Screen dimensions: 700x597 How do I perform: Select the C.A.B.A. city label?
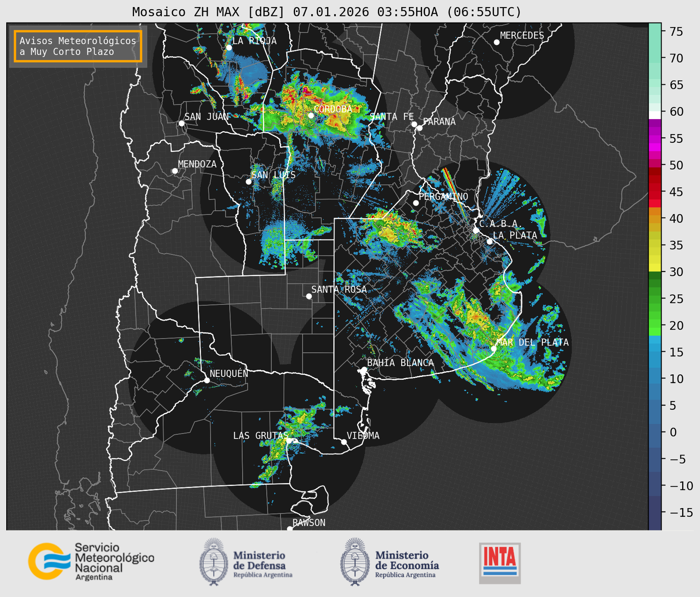click(501, 224)
